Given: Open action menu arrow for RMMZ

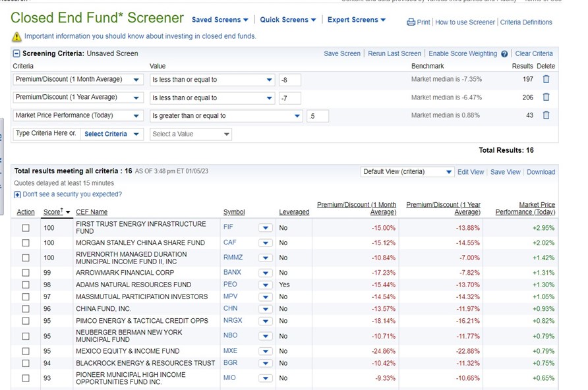Looking at the screenshot, I should (266, 258).
